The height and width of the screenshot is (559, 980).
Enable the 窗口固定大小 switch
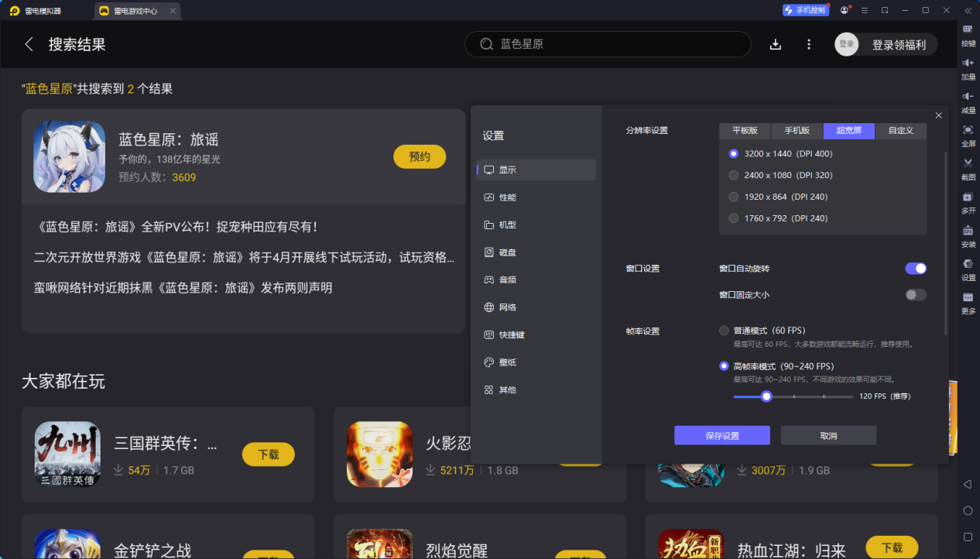[x=916, y=295]
